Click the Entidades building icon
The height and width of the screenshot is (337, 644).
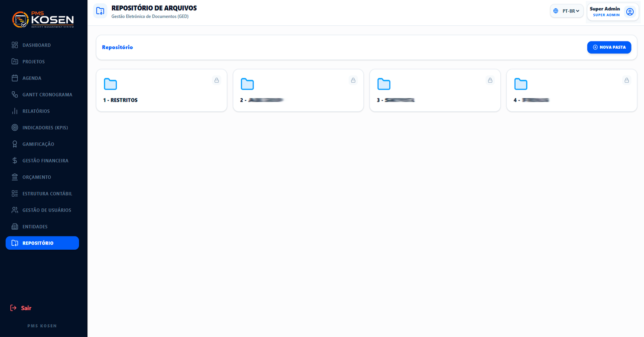[x=15, y=226]
